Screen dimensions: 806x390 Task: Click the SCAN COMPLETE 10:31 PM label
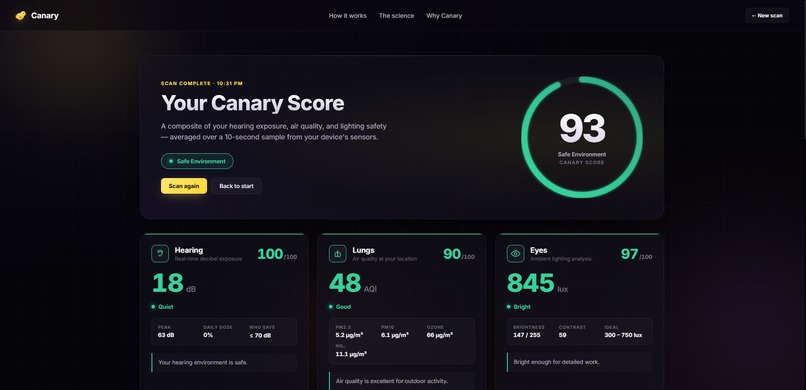[x=202, y=83]
